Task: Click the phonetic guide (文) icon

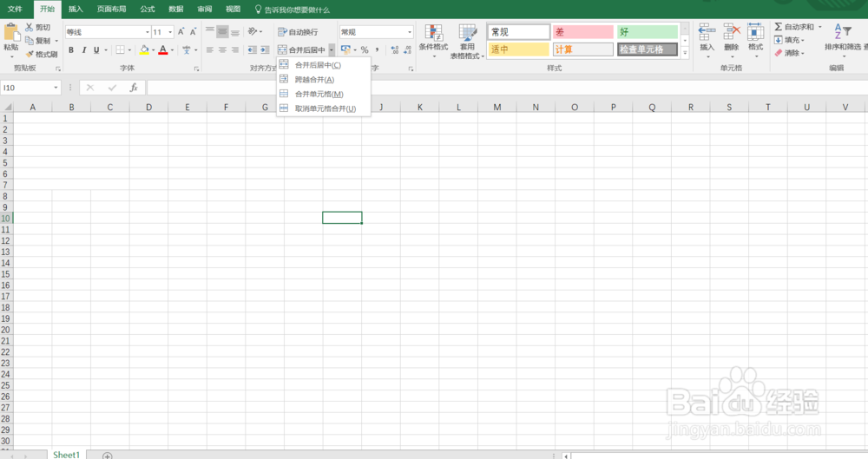Action: pos(187,49)
